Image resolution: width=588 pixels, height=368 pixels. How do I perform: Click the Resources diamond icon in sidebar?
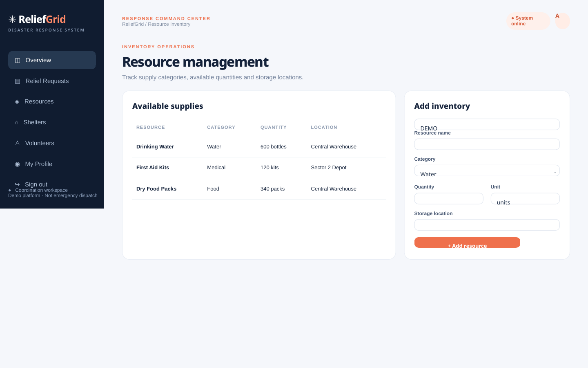(17, 102)
